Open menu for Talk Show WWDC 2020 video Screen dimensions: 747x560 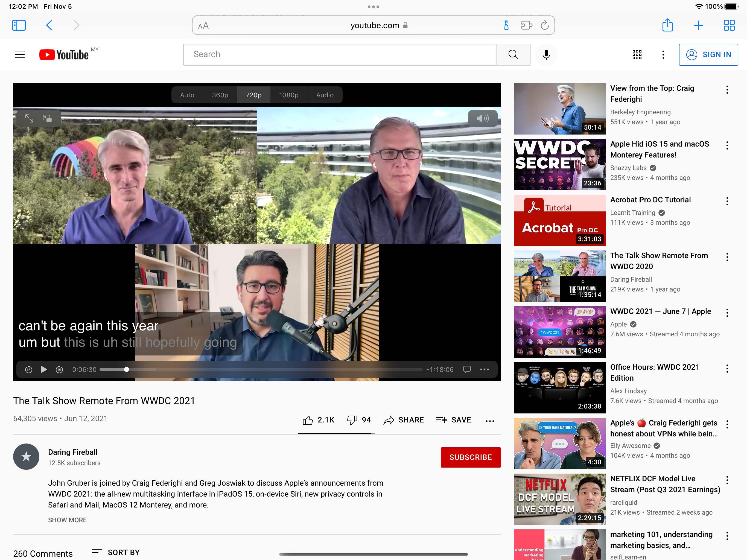[727, 257]
